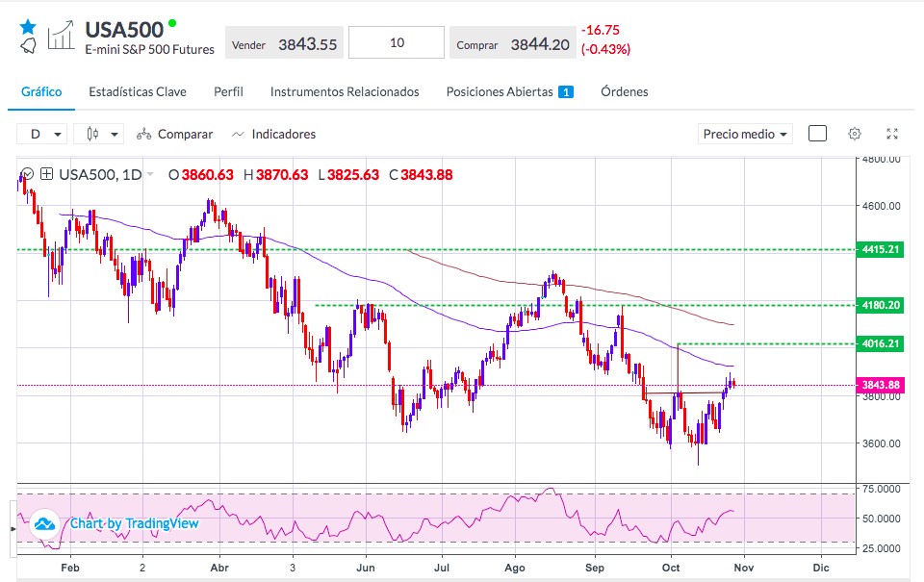The image size is (924, 582).
Task: Open chart settings gear
Action: click(x=855, y=134)
